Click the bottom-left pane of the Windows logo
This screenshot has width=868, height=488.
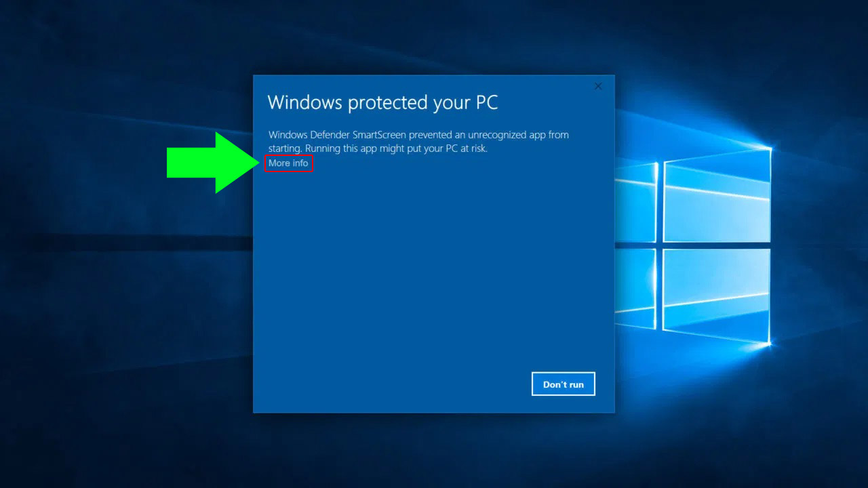(x=636, y=288)
